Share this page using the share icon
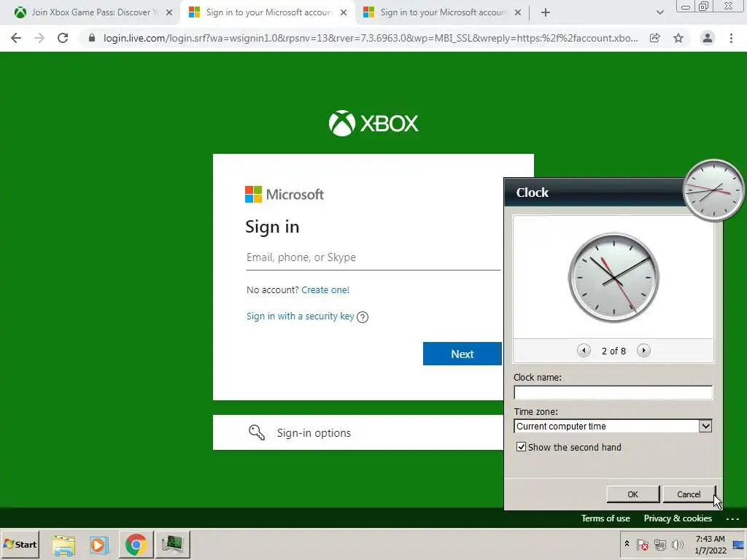Screen dimensions: 747x560 655,38
